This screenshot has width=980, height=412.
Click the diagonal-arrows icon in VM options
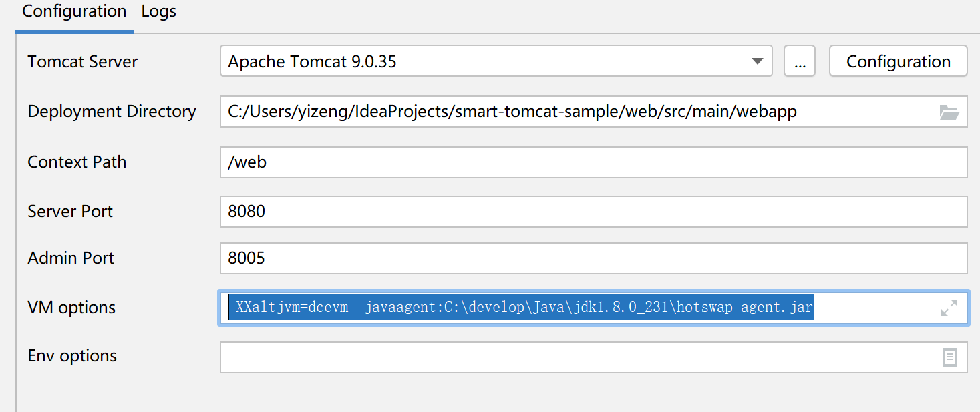pyautogui.click(x=950, y=308)
